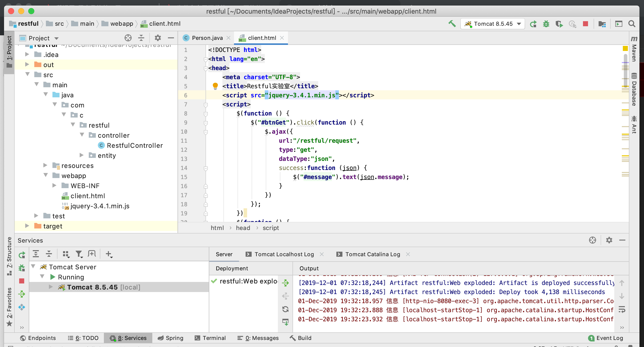Expand the out folder
644x347 pixels.
coord(27,64)
